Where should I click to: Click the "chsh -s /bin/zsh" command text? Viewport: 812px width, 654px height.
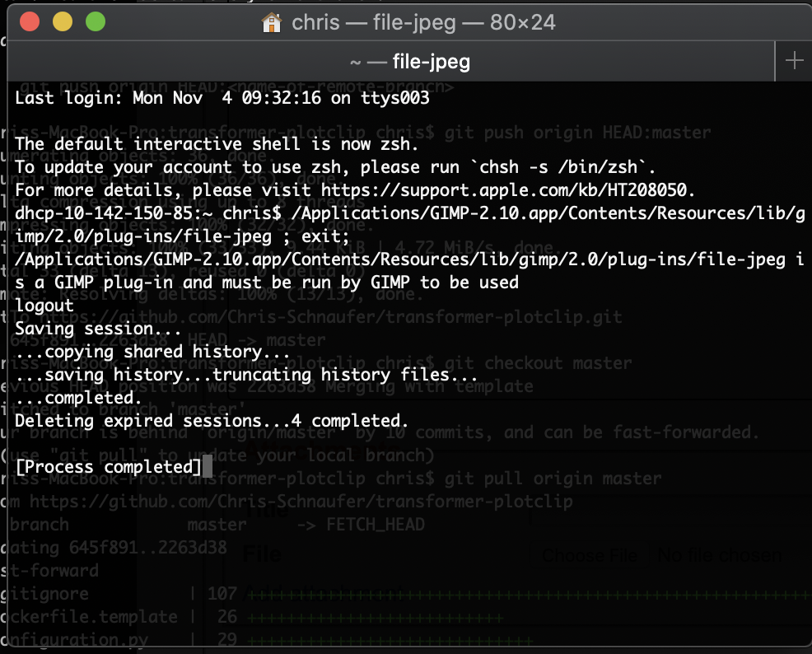pyautogui.click(x=558, y=166)
